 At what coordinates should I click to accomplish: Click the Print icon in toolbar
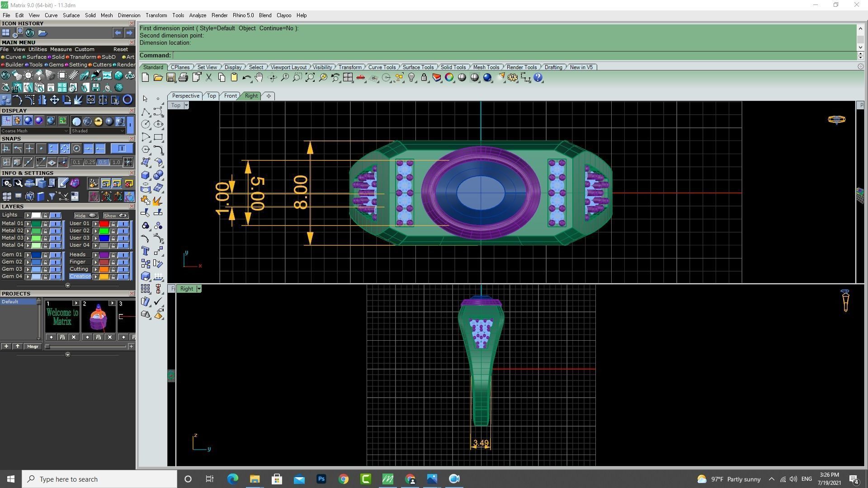[x=183, y=78]
